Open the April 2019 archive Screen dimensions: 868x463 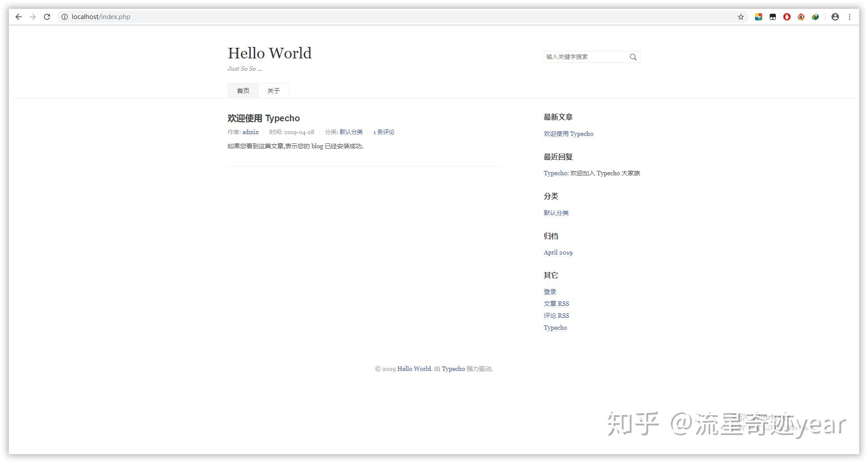pyautogui.click(x=558, y=252)
